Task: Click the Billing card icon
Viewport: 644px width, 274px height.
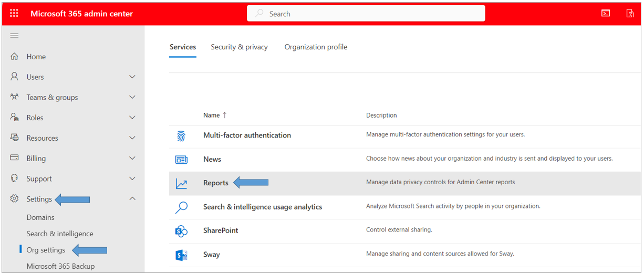Action: [x=15, y=158]
